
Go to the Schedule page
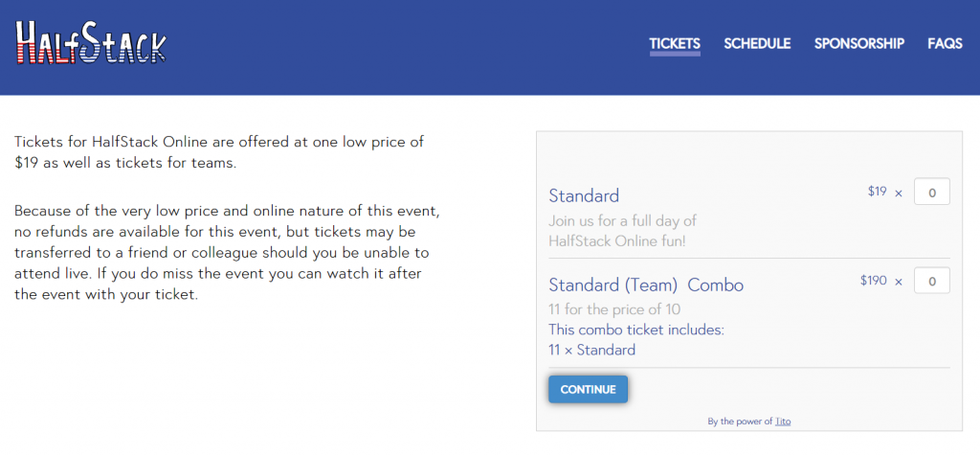click(x=757, y=44)
